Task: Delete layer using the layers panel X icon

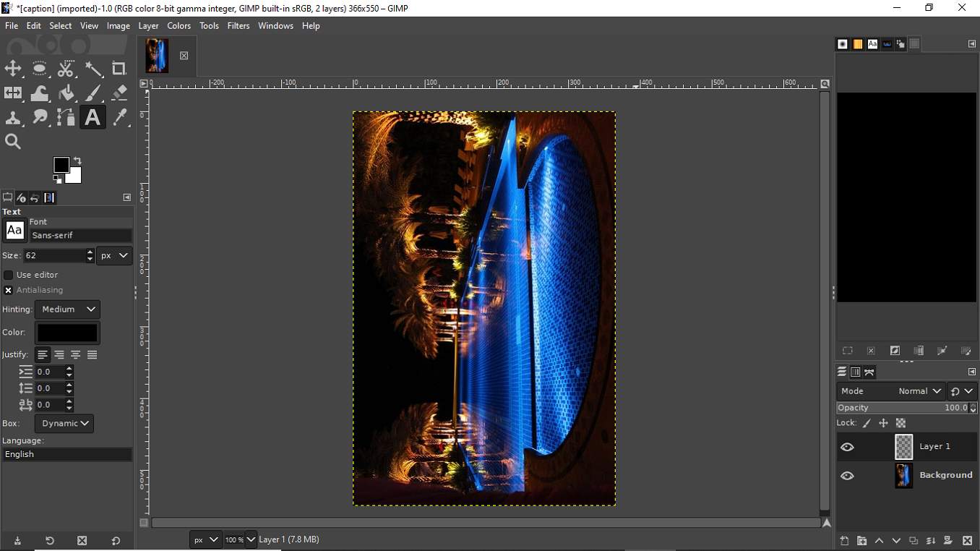Action: pyautogui.click(x=967, y=541)
